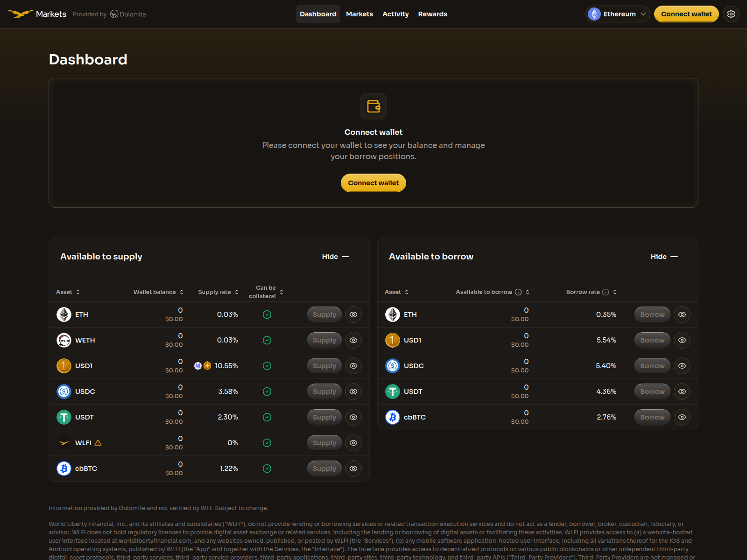The image size is (747, 560).
Task: Click Borrow button for USD1
Action: pyautogui.click(x=652, y=340)
